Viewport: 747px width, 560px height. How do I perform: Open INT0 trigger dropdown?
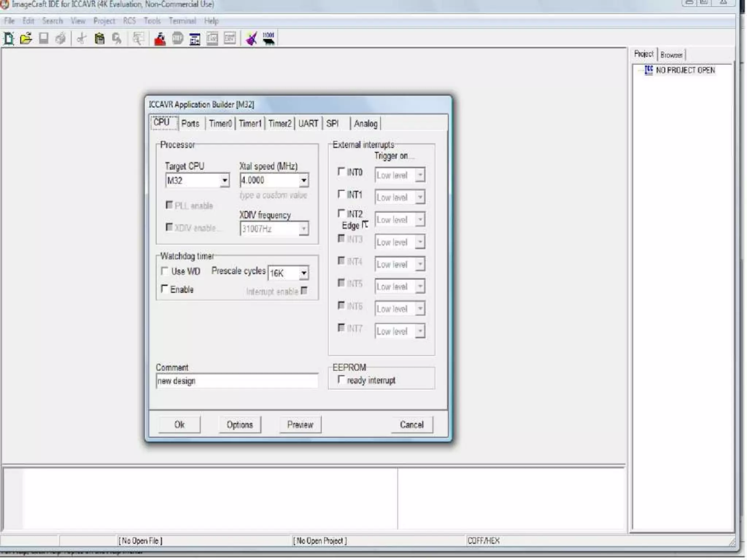[420, 175]
